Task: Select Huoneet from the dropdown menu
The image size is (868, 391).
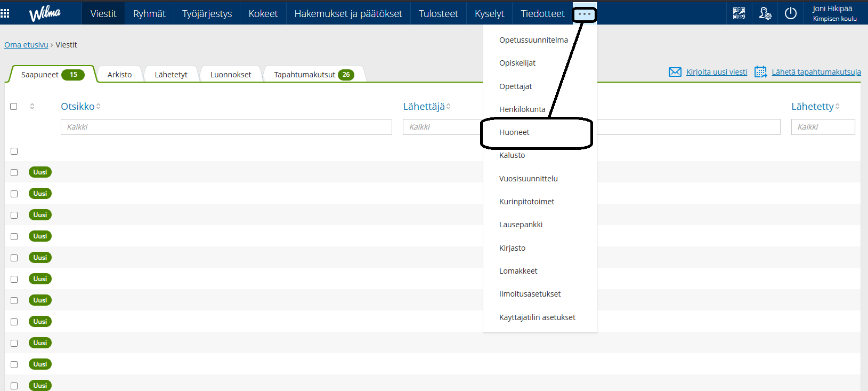Action: pyautogui.click(x=514, y=132)
